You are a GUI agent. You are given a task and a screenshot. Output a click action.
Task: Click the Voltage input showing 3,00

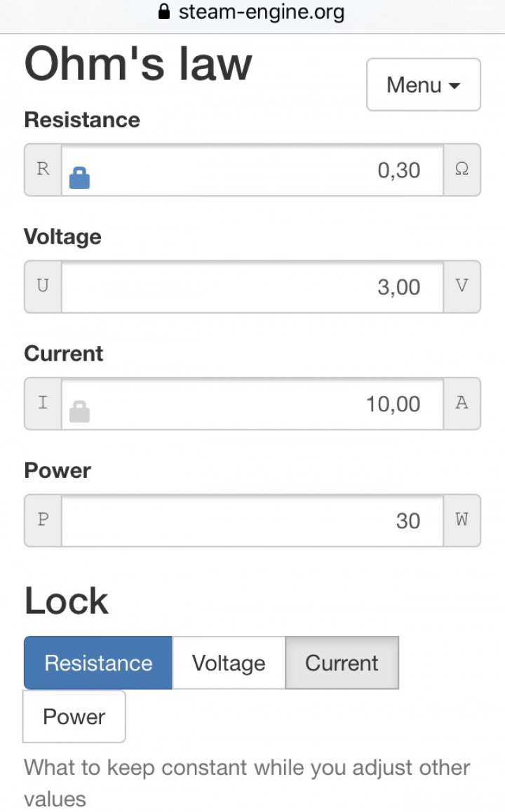(x=252, y=287)
